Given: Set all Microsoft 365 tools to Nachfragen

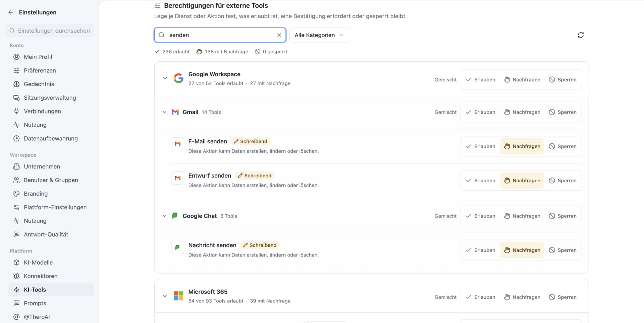Looking at the screenshot, I should (522, 297).
